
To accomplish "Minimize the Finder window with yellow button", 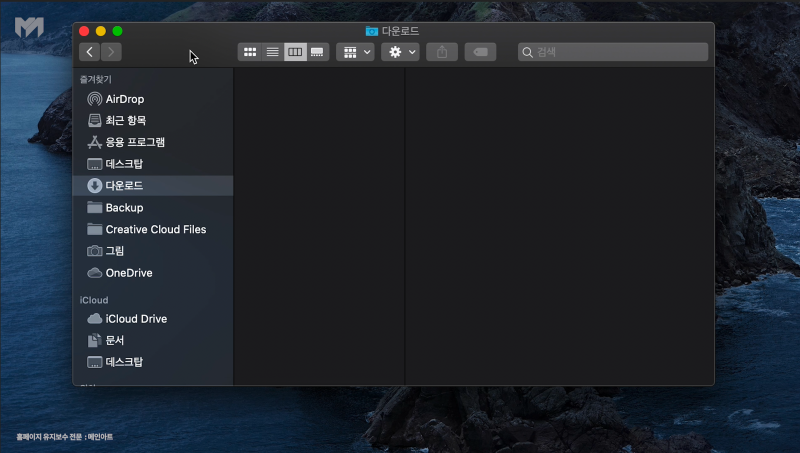I will (101, 31).
